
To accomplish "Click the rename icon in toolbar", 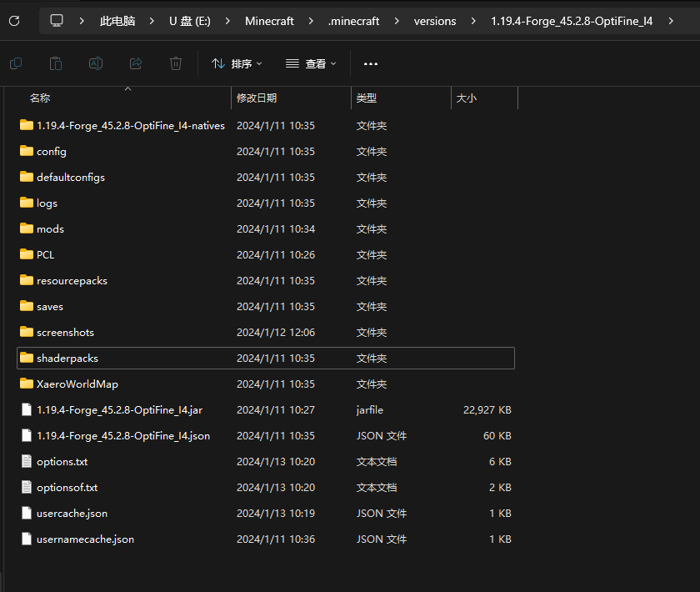I will point(96,64).
